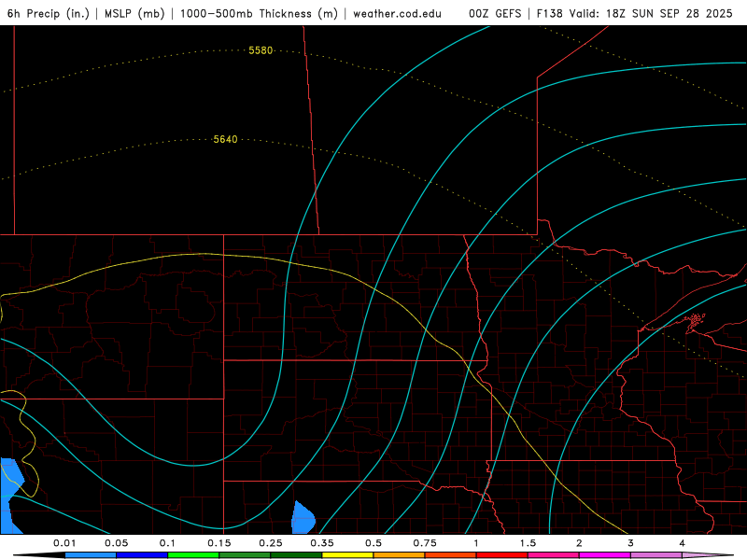This screenshot has width=747, height=560.
Task: Click the magenta swatch between 2 and 3
Action: 605,555
